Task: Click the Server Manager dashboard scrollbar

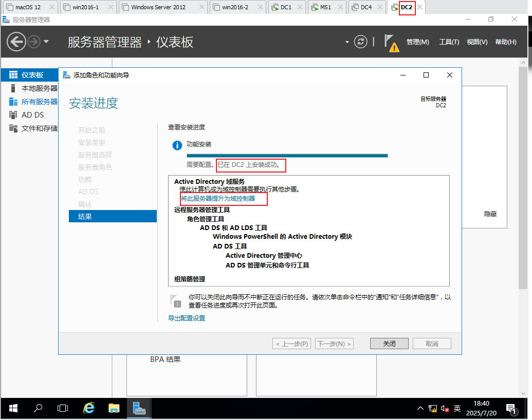Action: point(523,178)
